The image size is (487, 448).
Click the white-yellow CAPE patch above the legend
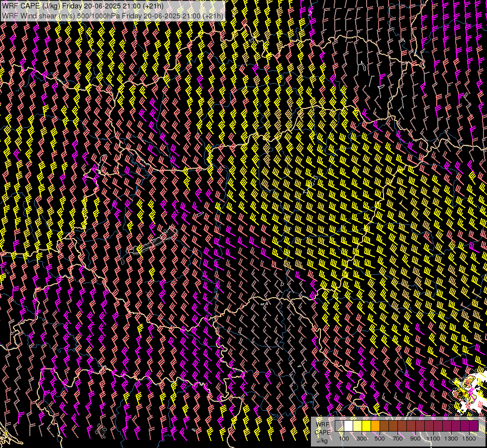tap(469, 392)
